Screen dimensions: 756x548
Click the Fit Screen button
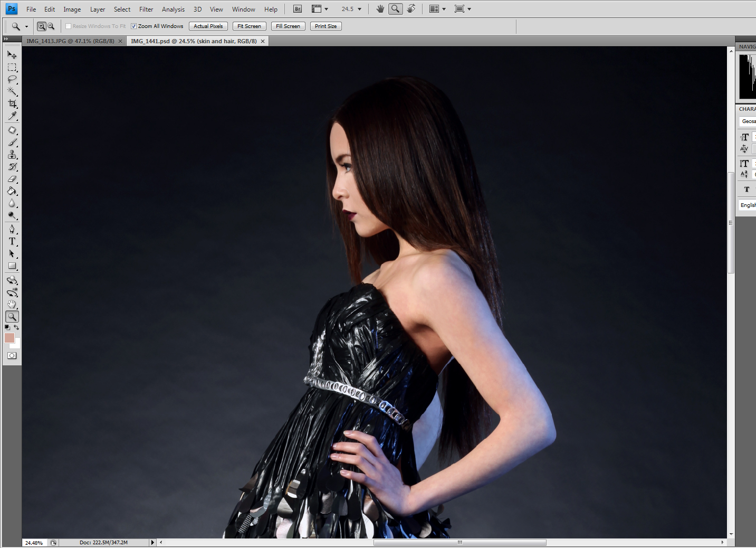tap(249, 26)
